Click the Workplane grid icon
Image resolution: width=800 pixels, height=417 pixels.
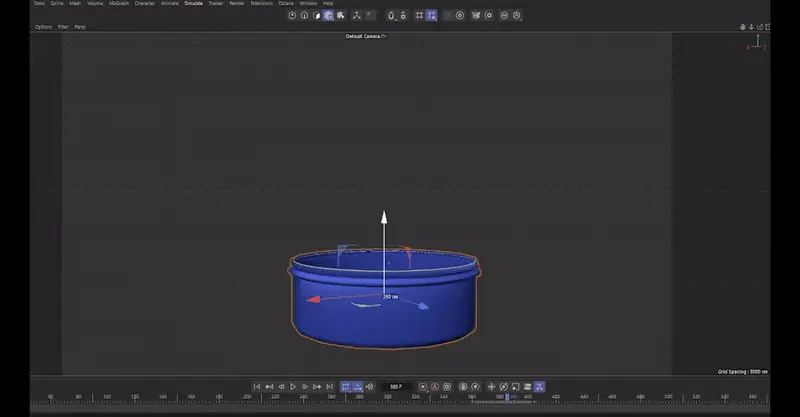pos(419,15)
